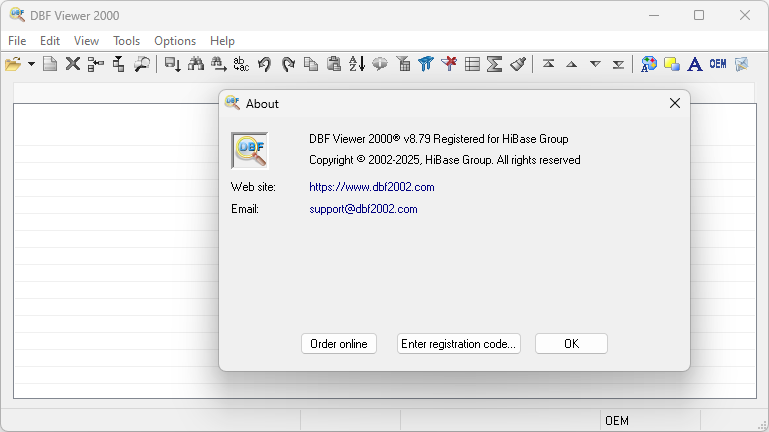The height and width of the screenshot is (432, 769).
Task: Click the Copy pages icon
Action: click(x=311, y=64)
